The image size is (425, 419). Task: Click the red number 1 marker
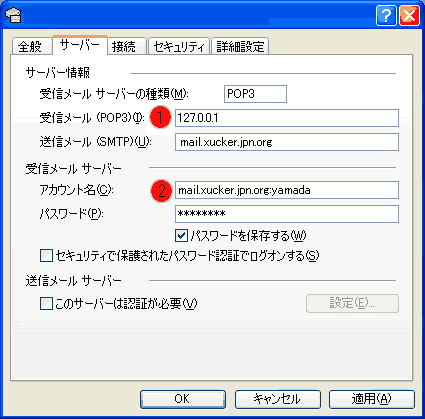(160, 118)
